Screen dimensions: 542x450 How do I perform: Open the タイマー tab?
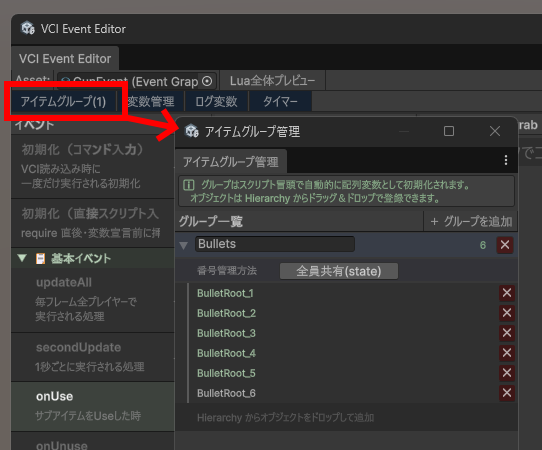(x=280, y=102)
